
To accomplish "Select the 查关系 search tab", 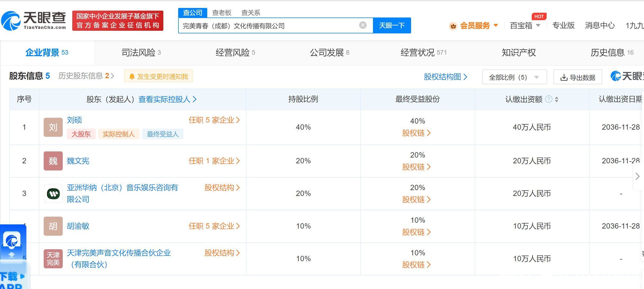I will tap(251, 12).
